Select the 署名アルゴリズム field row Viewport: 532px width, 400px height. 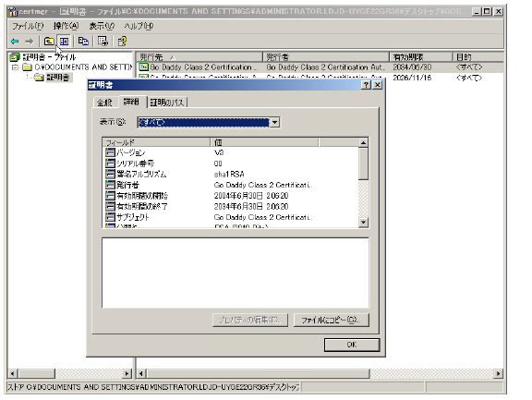[230, 175]
